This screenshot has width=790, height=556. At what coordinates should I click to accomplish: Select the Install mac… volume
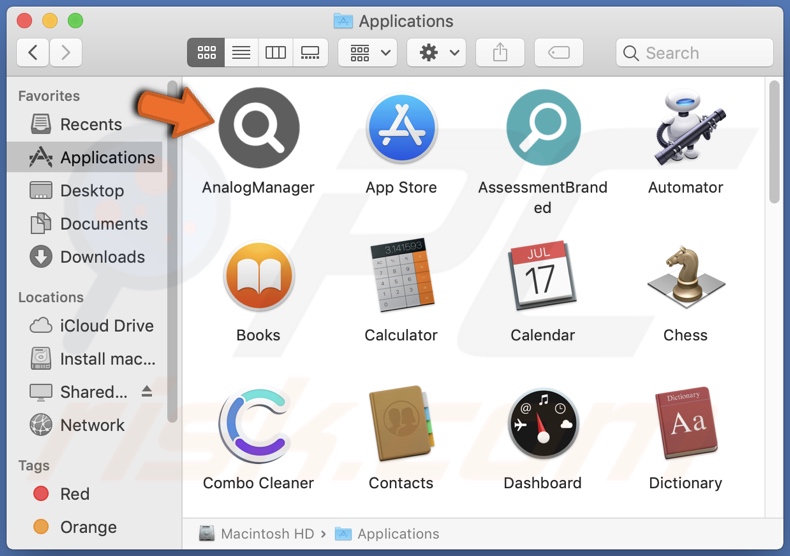[85, 359]
